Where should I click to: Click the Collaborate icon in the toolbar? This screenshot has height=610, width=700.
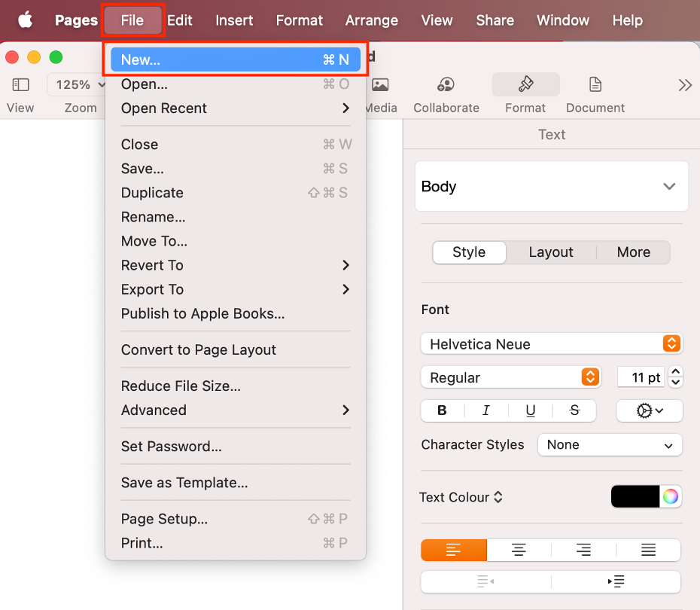446,84
